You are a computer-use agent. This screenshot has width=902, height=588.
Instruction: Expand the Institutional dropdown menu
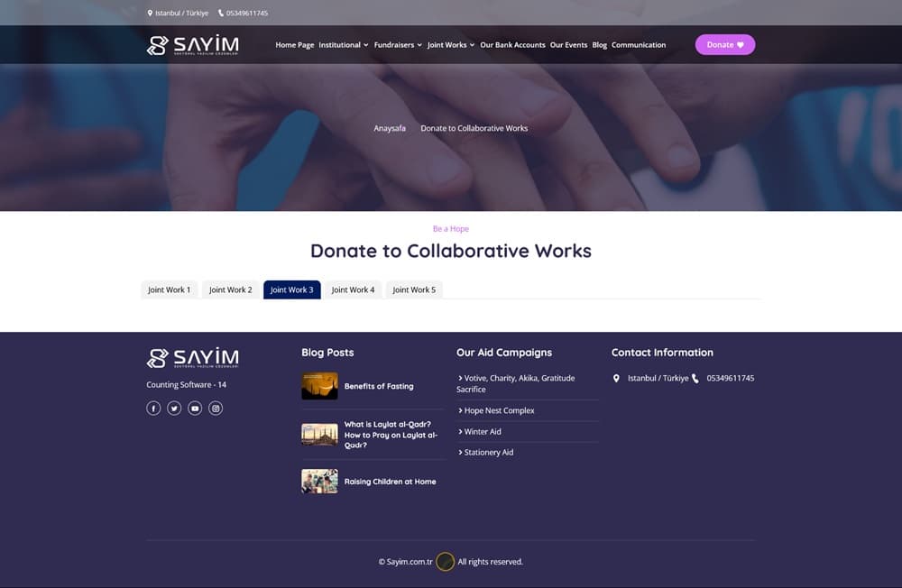[x=343, y=45]
